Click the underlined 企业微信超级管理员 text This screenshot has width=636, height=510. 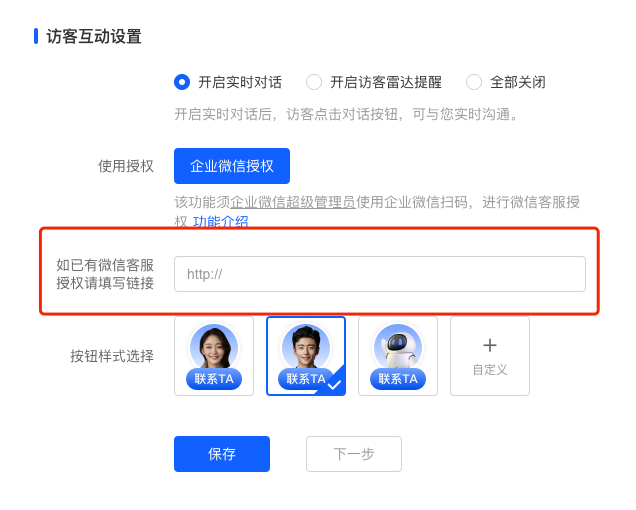pos(293,202)
